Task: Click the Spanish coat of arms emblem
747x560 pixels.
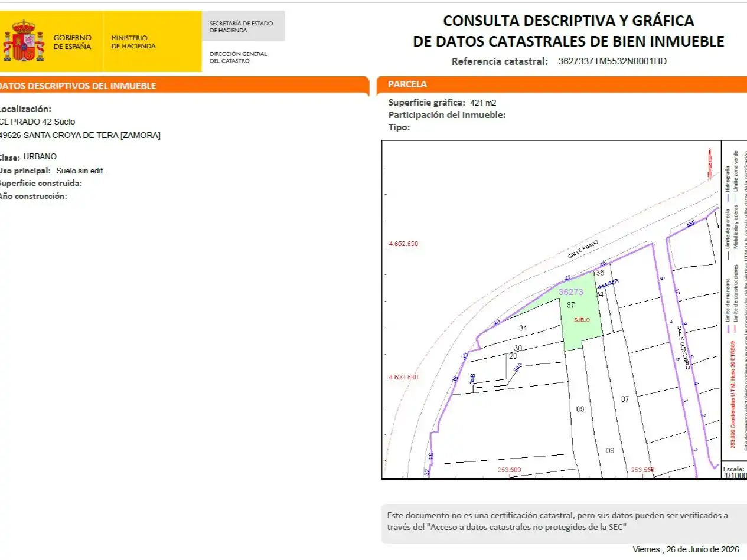Action: point(24,41)
